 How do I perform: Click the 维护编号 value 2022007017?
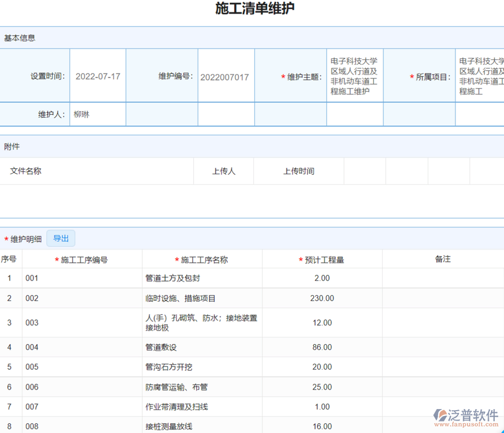226,76
